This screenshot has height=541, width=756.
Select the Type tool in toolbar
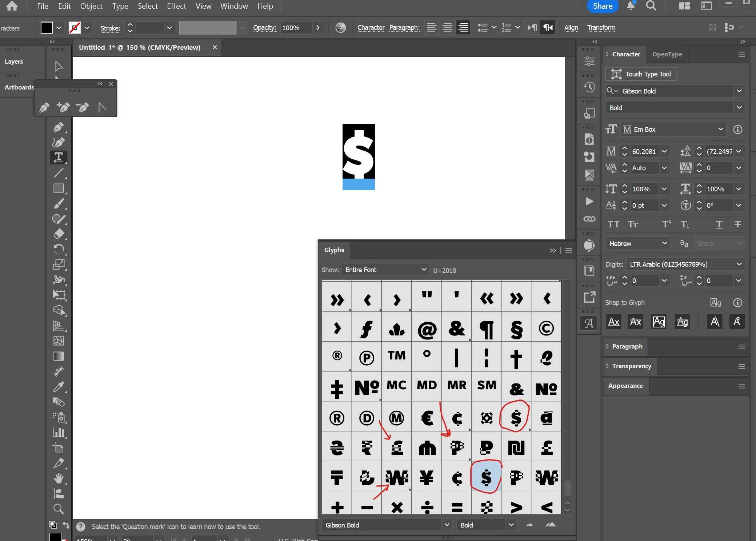(58, 157)
